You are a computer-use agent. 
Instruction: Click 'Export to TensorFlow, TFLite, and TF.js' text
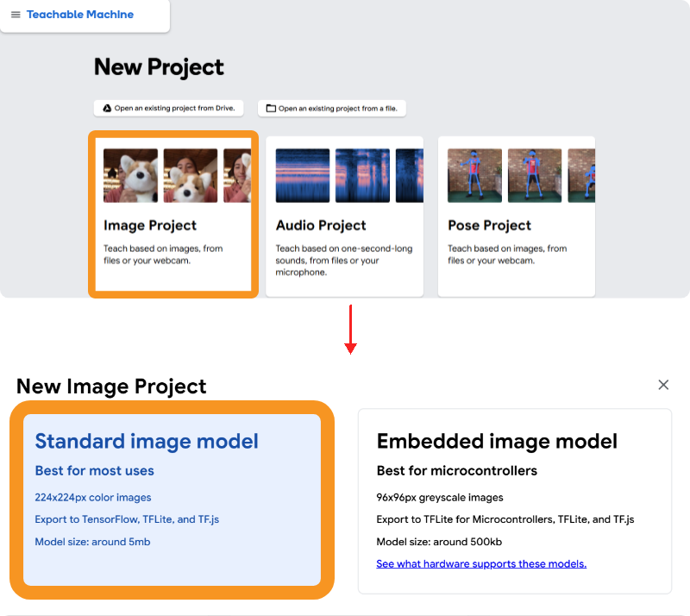coord(127,519)
